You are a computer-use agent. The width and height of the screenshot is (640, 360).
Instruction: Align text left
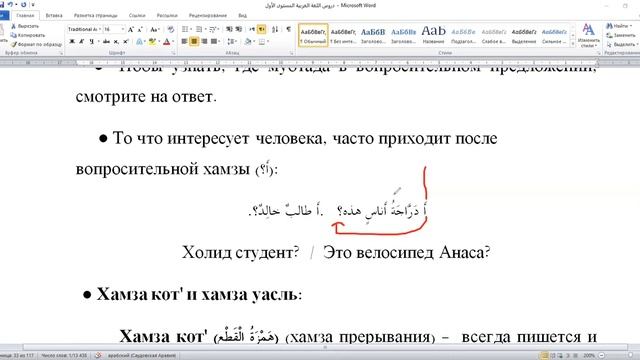tap(184, 41)
